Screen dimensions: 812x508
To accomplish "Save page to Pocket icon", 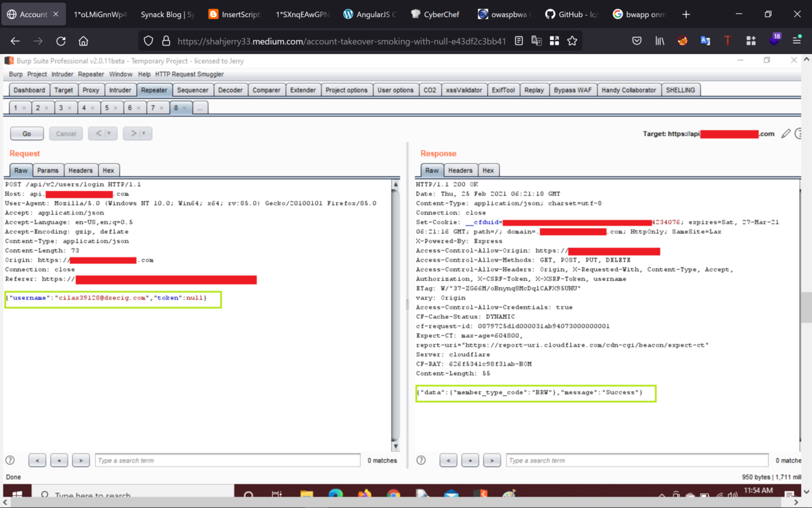I will (x=637, y=41).
